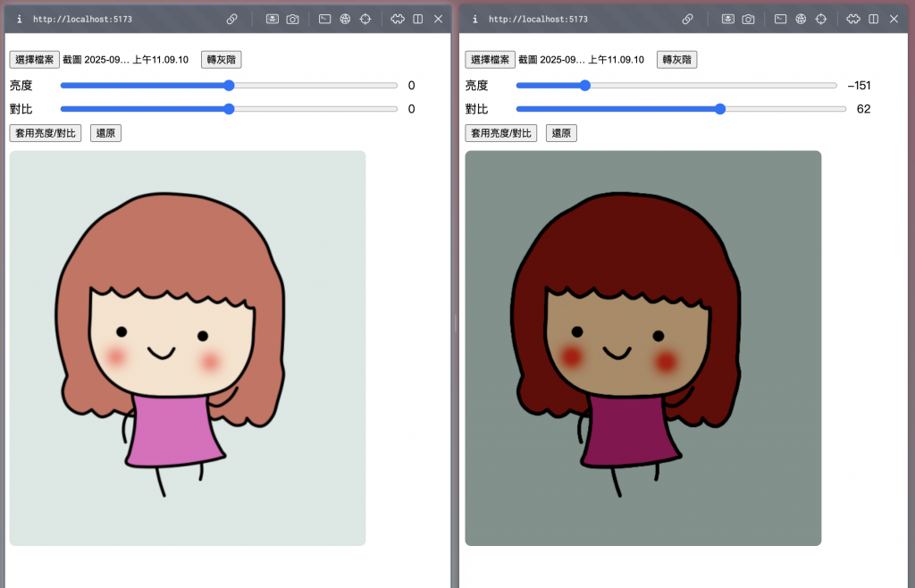The image size is (915, 588).
Task: Click the 對比 slider handle at 62 in right window
Action: [x=721, y=109]
